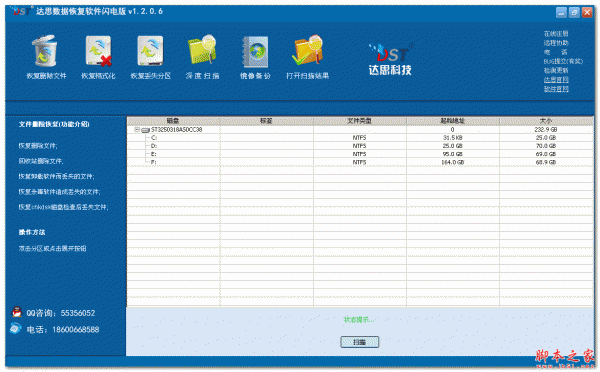This screenshot has width=600, height=372.
Task: Click the 扫描 scan button
Action: click(x=360, y=342)
